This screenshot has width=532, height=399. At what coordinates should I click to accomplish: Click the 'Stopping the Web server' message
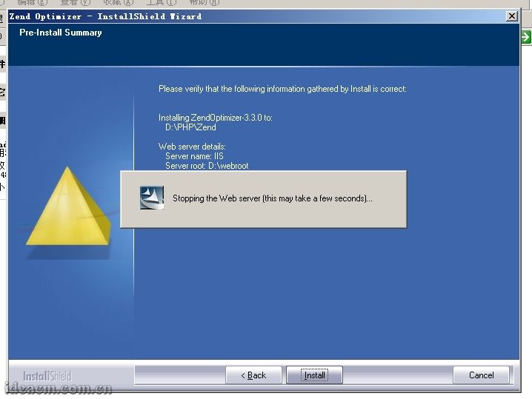tap(272, 198)
